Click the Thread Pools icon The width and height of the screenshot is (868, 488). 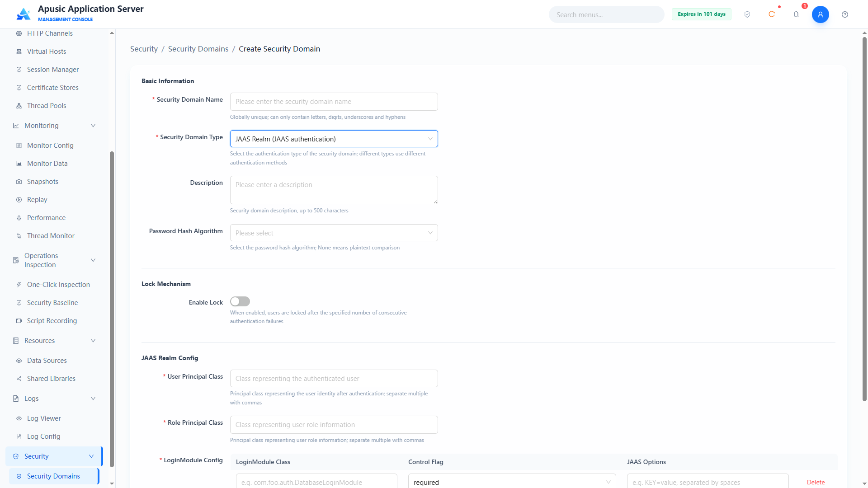click(19, 106)
